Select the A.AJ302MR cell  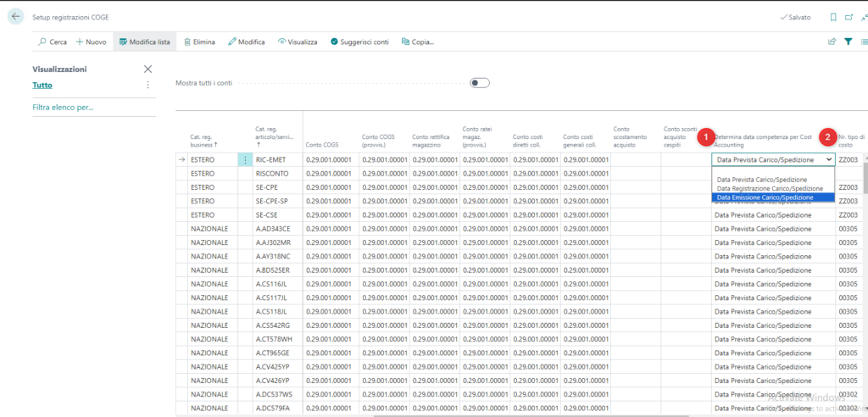(x=277, y=242)
